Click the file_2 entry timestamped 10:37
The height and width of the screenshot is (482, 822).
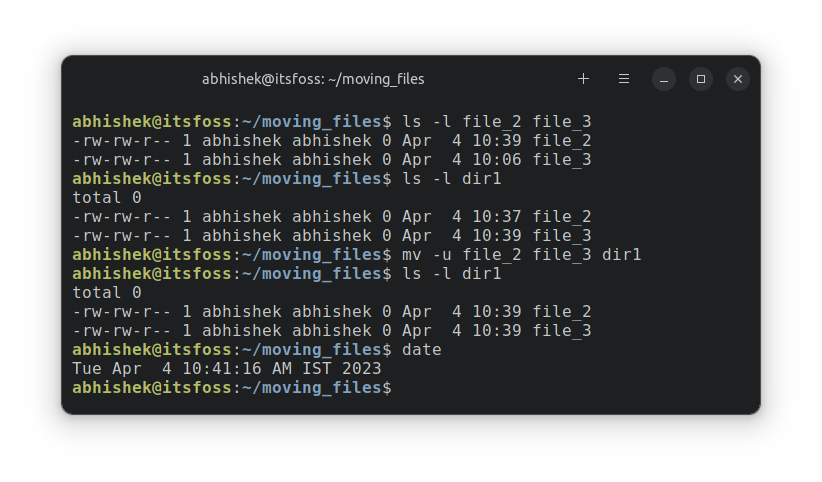tap(561, 217)
